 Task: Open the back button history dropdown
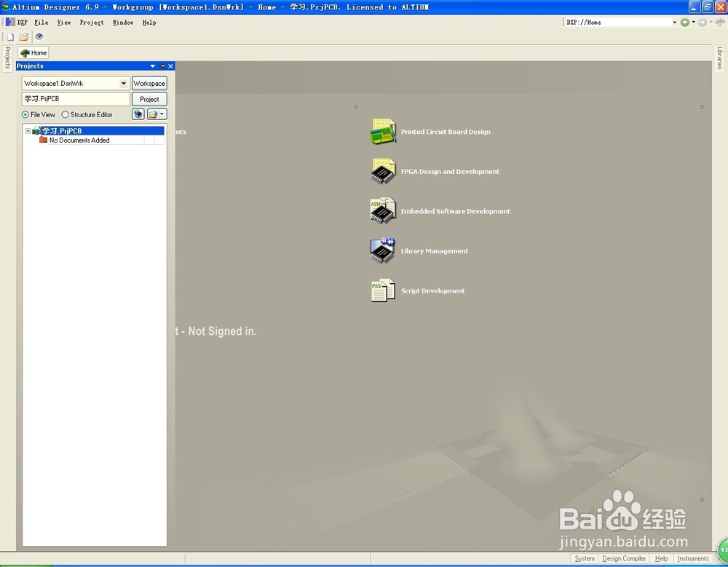tap(694, 23)
